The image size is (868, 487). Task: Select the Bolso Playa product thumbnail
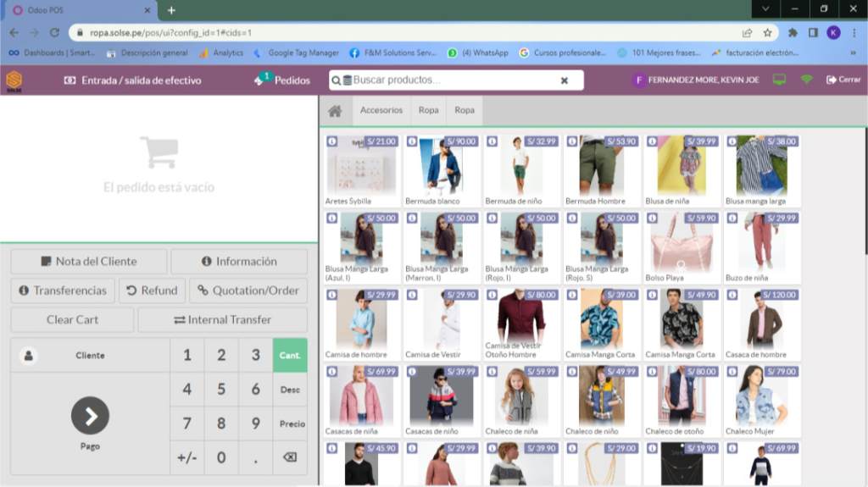click(681, 242)
